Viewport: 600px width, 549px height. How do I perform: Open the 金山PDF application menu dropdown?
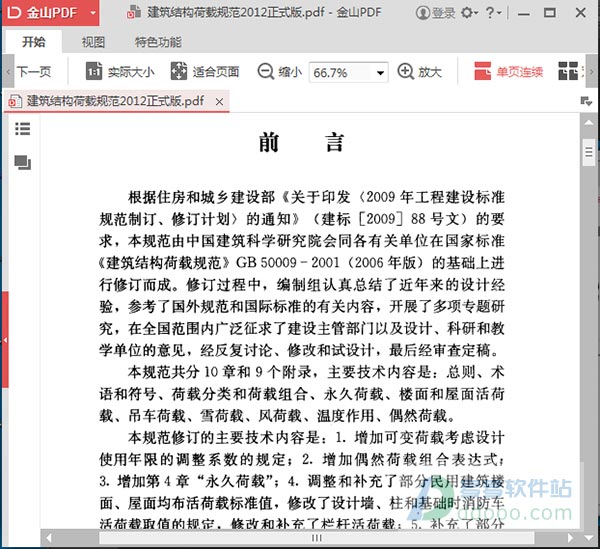click(x=93, y=13)
